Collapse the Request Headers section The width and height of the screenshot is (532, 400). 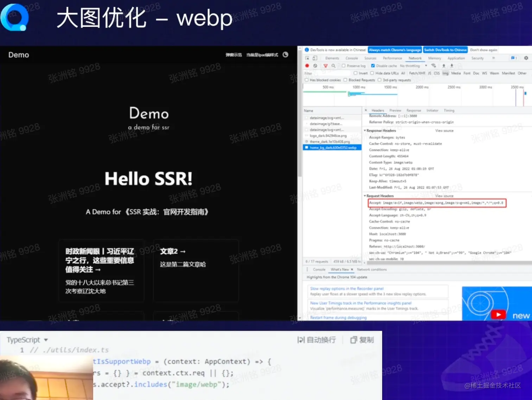coord(365,196)
